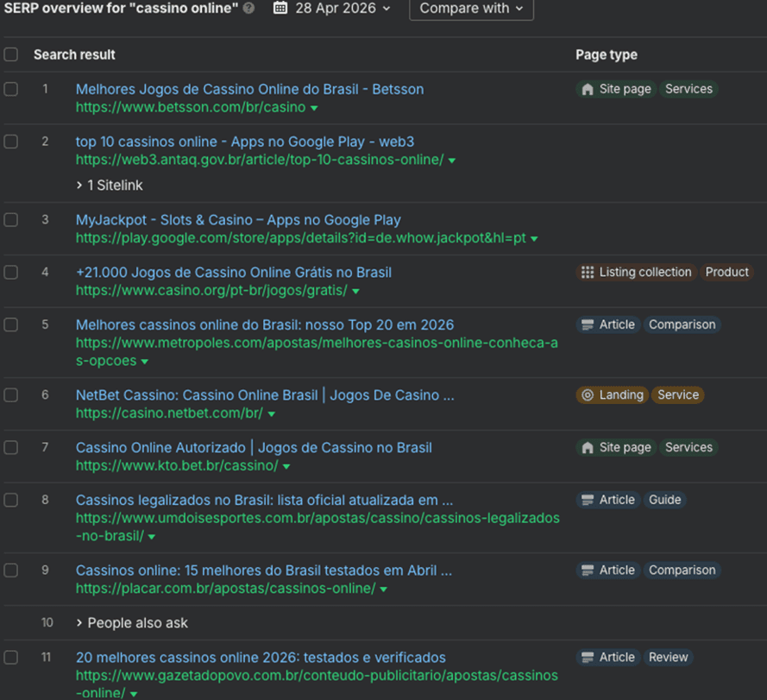Image resolution: width=767 pixels, height=700 pixels.
Task: Check the box for the kto.bet.br result
Action: coord(10,447)
